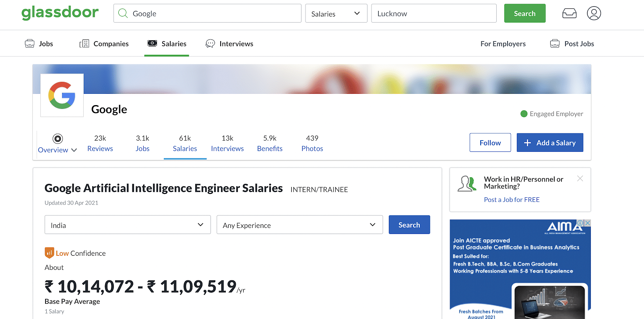Click the Google company logo
The height and width of the screenshot is (319, 644).
coord(62,95)
